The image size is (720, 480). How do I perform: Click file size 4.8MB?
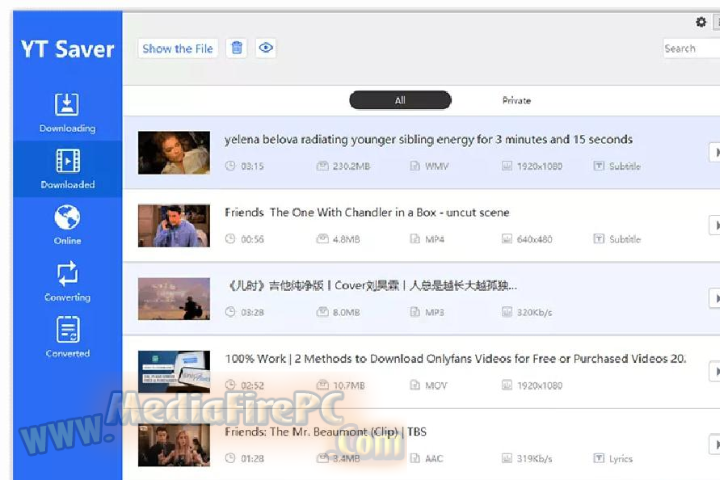346,239
